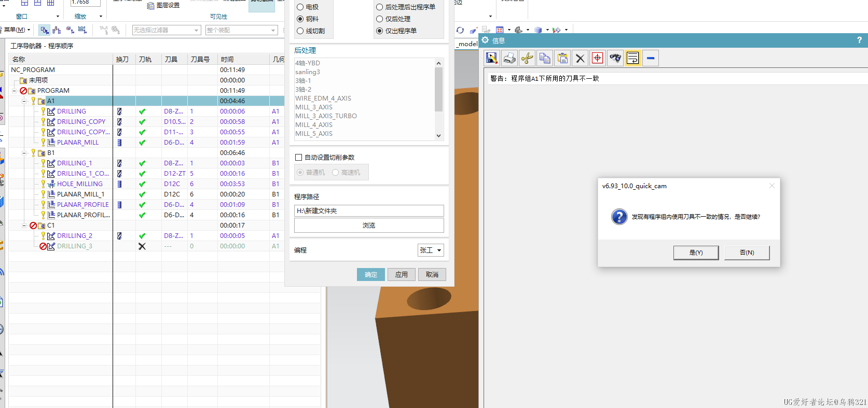Click the Save As icon in the Information window
Viewport: 868px width, 408px height.
click(x=492, y=58)
